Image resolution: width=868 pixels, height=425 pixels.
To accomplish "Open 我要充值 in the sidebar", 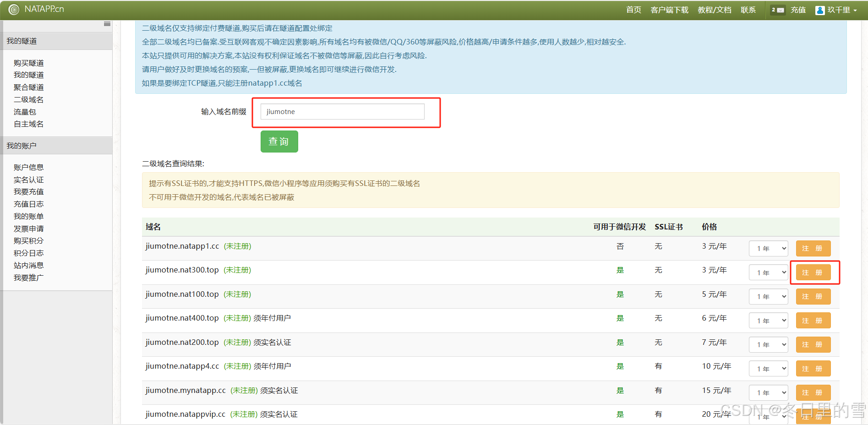I will click(x=29, y=192).
